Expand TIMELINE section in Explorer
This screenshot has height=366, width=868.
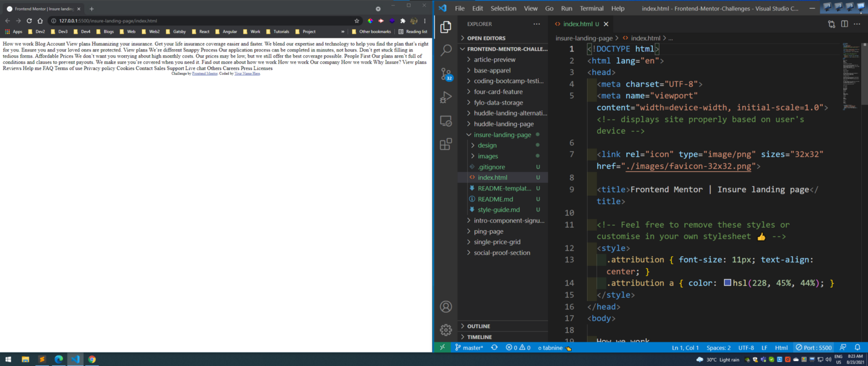point(503,337)
